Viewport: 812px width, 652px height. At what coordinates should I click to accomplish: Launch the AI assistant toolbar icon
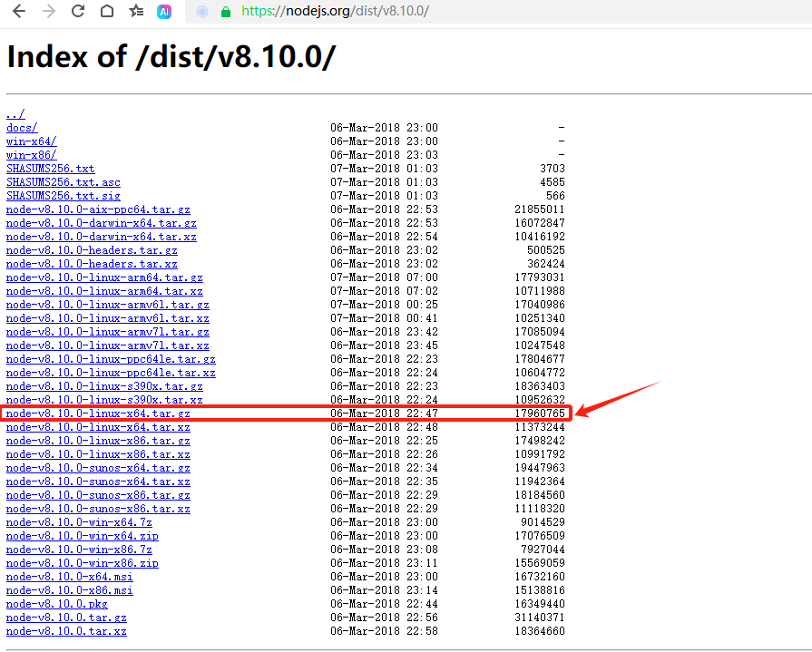164,12
